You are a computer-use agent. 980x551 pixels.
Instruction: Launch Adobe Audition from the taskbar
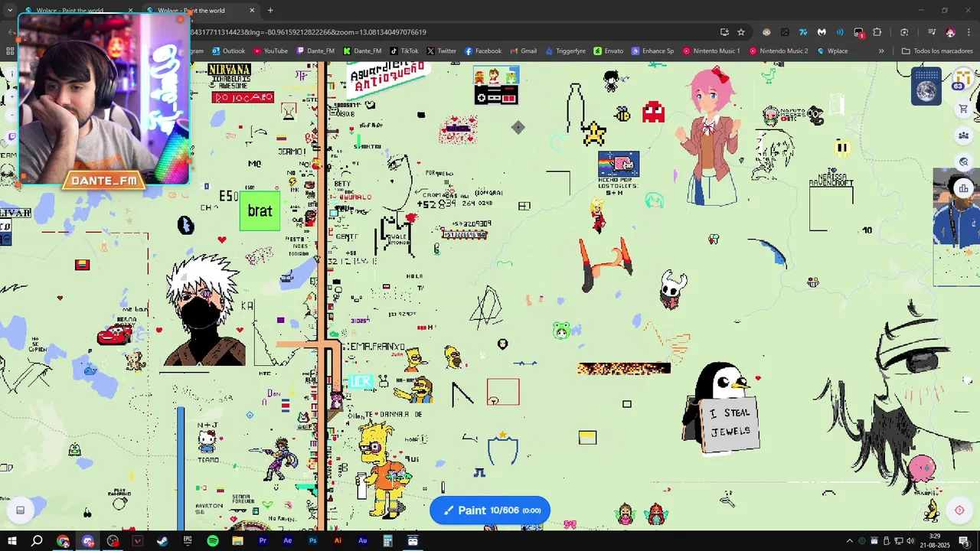[x=363, y=541]
